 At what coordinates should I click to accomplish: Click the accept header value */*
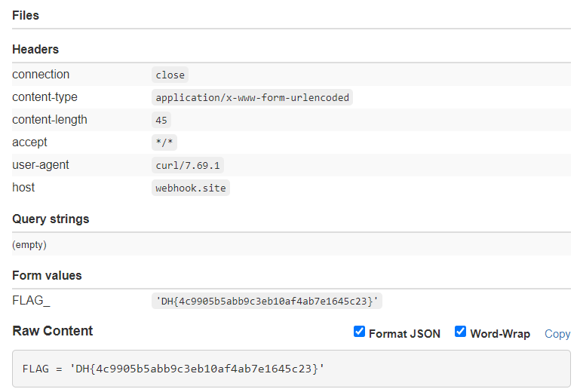164,142
